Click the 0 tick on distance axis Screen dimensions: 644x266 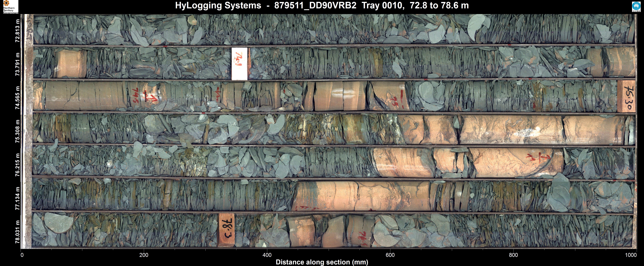22,255
